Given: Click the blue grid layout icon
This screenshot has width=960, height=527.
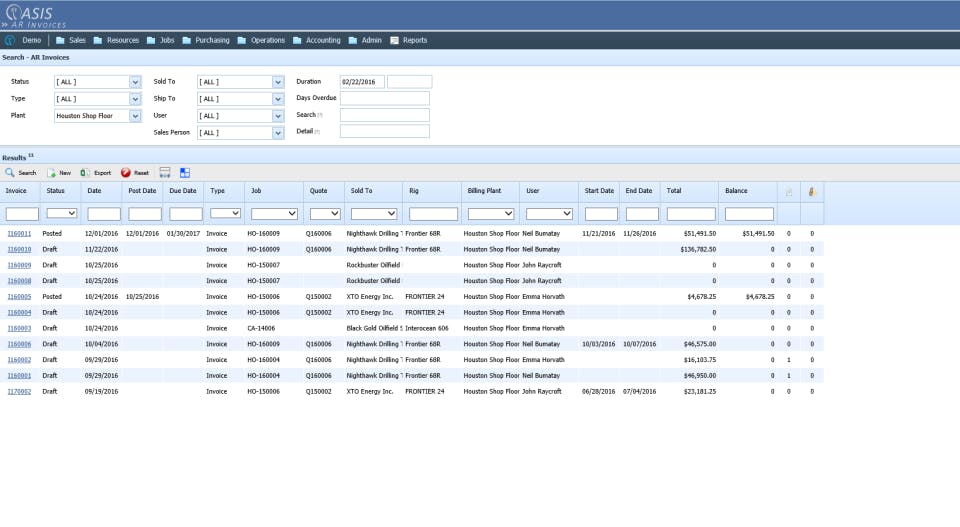Looking at the screenshot, I should (185, 173).
